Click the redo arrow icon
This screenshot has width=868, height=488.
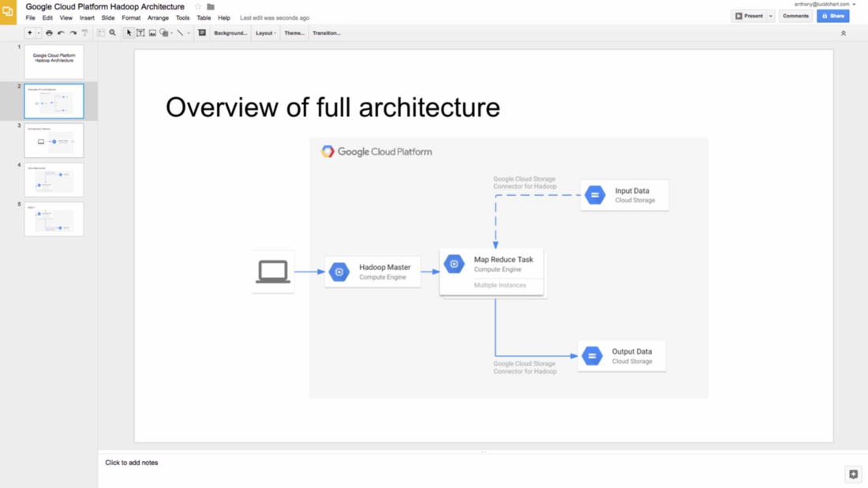(x=73, y=33)
